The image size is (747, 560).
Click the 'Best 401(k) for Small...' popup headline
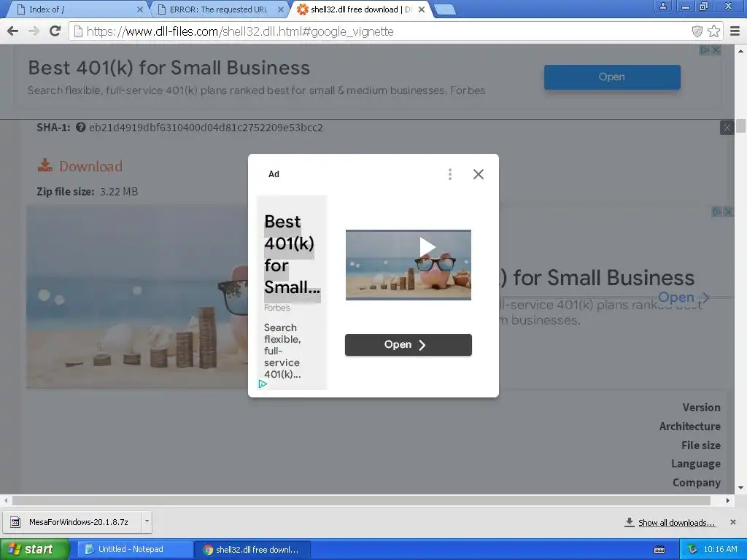(x=292, y=254)
